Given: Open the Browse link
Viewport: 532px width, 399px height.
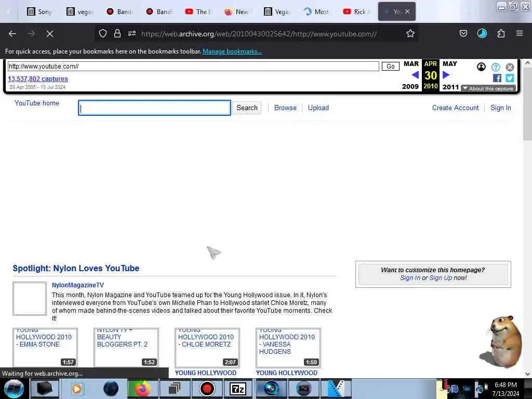Looking at the screenshot, I should pos(285,108).
